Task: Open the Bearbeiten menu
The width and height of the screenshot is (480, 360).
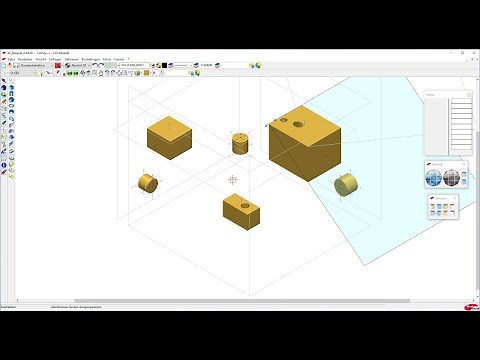Action: click(25, 59)
